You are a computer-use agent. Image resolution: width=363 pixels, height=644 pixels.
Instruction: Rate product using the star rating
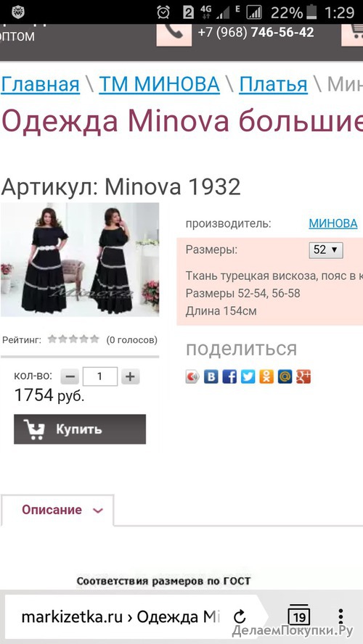click(73, 339)
